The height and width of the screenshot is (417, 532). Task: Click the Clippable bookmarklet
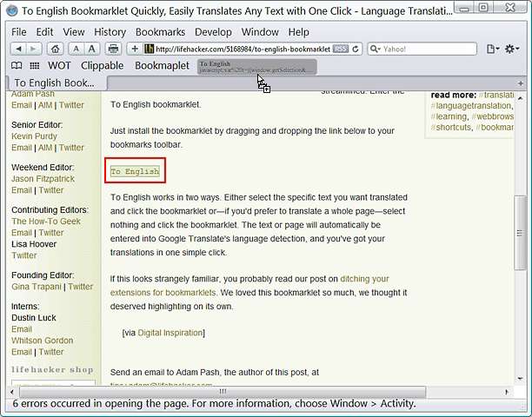point(102,65)
